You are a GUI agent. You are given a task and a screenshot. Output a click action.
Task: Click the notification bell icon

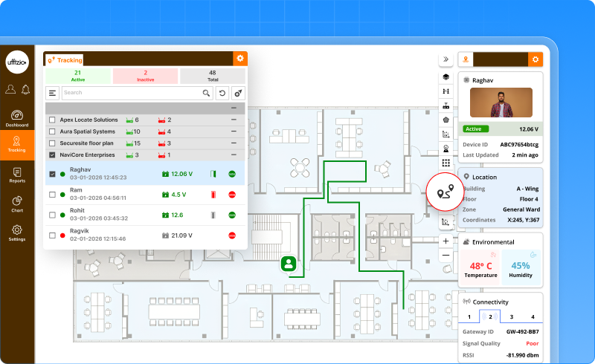[x=26, y=90]
